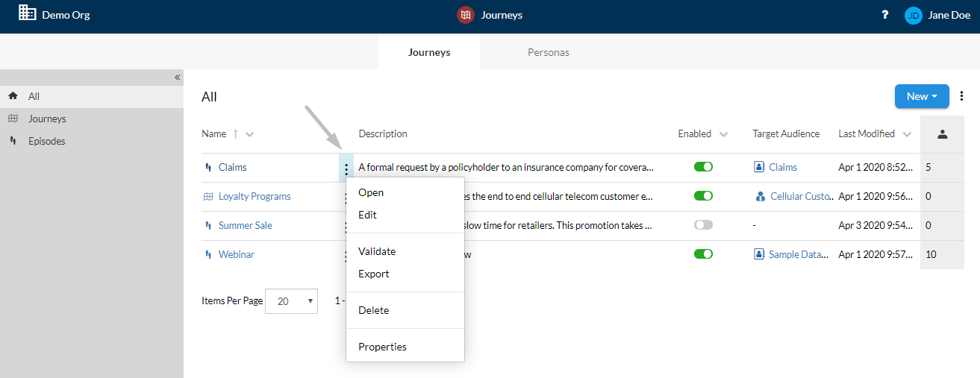Open the Items Per Page dropdown
Image resolution: width=980 pixels, height=378 pixels.
coord(292,301)
